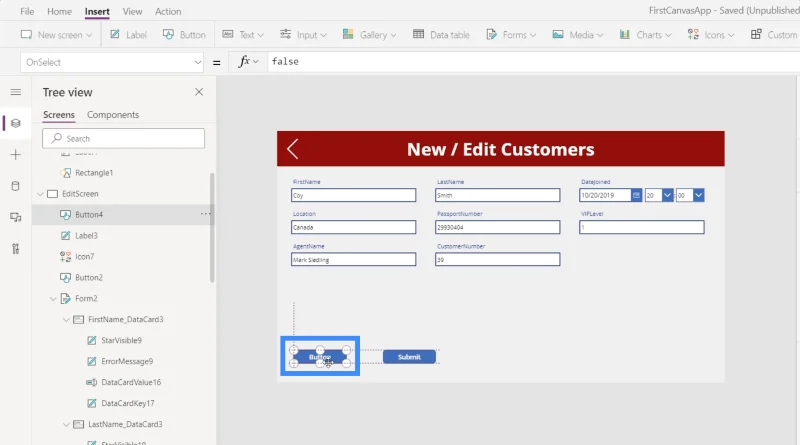Open the Charts dropdown
Screen dimensions: 800x445
tap(645, 35)
